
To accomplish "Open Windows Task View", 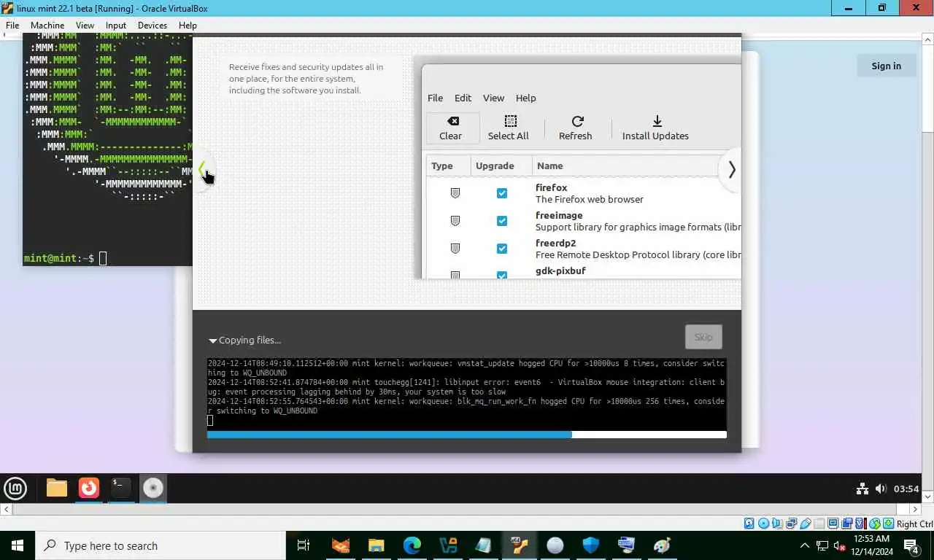I will [304, 545].
